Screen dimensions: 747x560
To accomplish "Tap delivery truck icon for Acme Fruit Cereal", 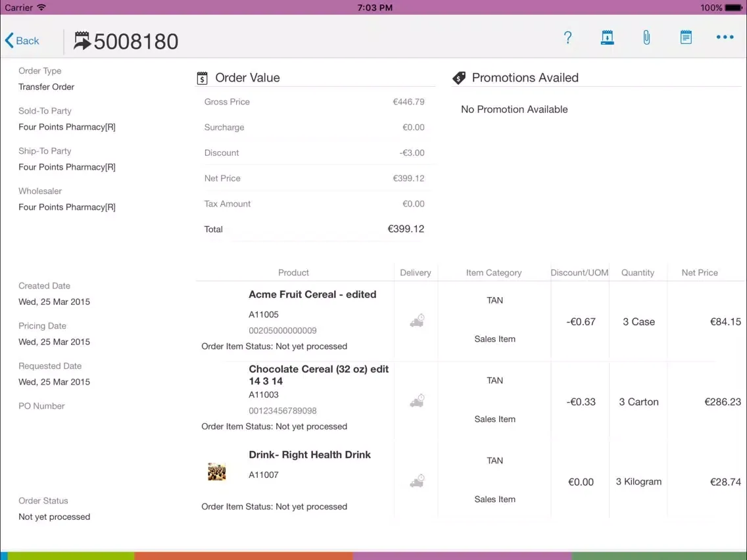I will pos(417,321).
